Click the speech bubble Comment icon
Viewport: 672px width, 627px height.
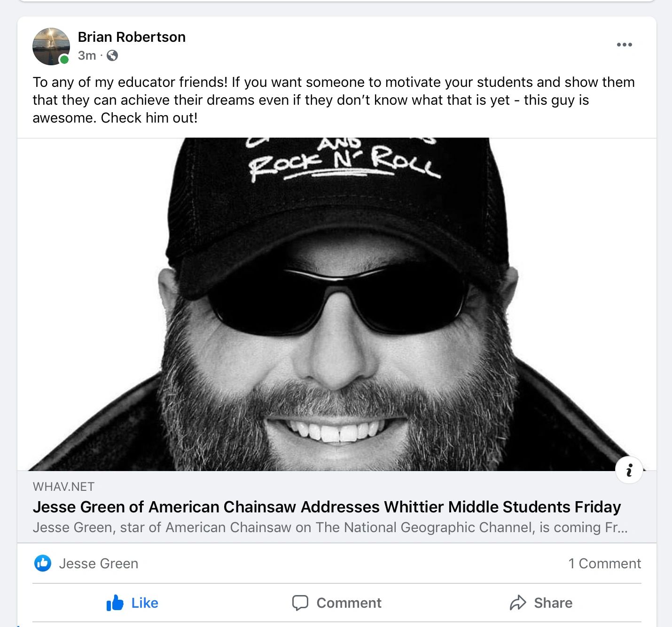(x=300, y=603)
